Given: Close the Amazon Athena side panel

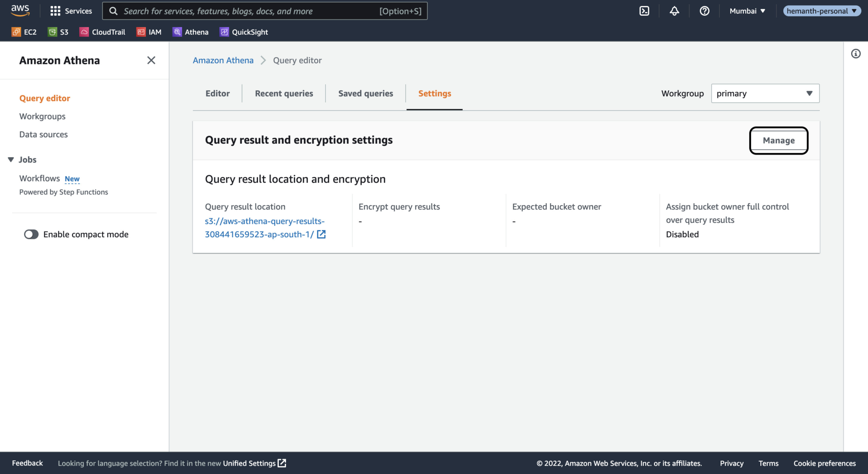Looking at the screenshot, I should [x=151, y=60].
